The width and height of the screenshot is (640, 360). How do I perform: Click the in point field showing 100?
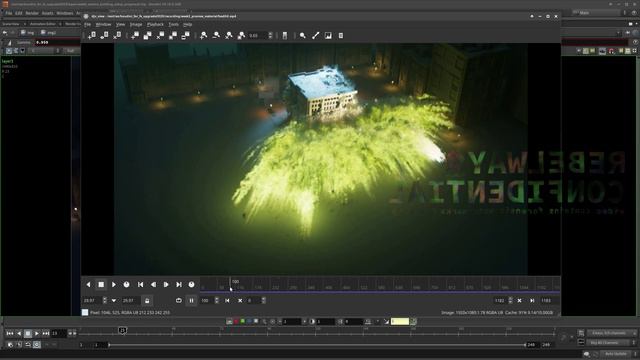point(207,300)
